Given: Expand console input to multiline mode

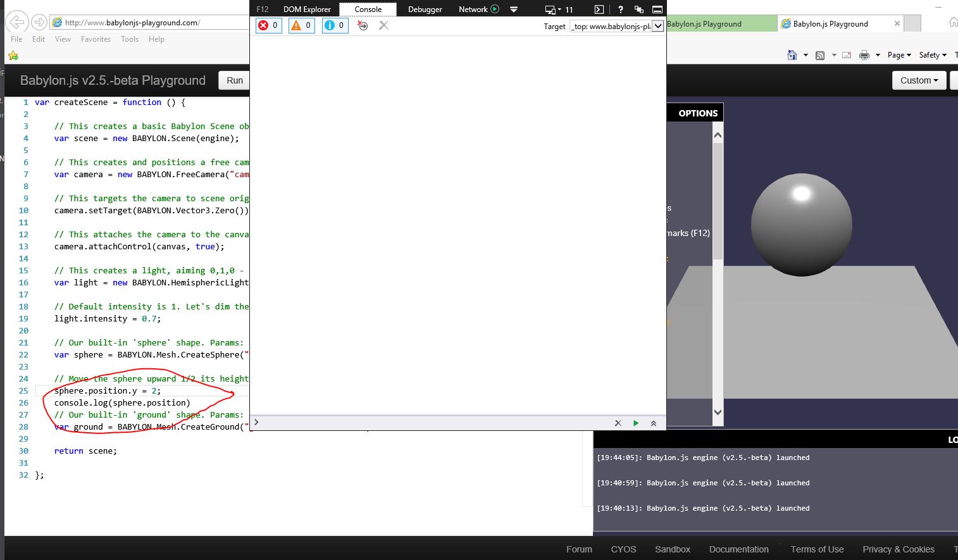Looking at the screenshot, I should pyautogui.click(x=653, y=423).
